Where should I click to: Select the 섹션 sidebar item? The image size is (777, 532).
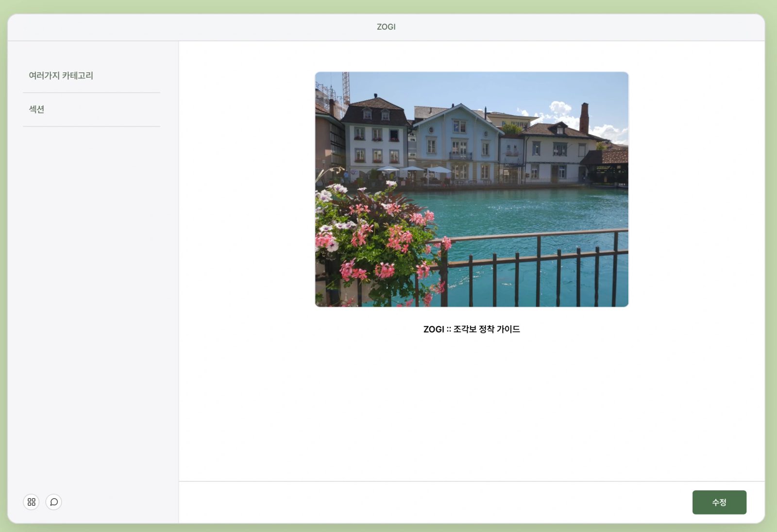coord(91,110)
